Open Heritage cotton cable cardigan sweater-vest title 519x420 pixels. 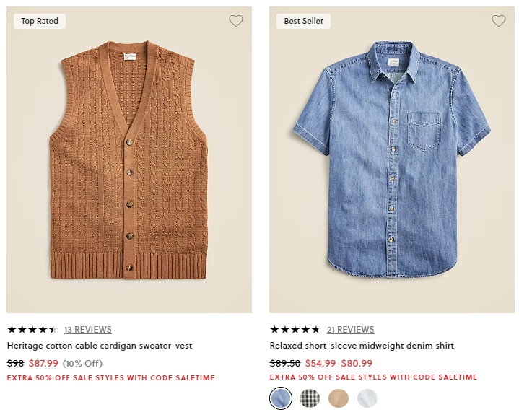pyautogui.click(x=100, y=346)
